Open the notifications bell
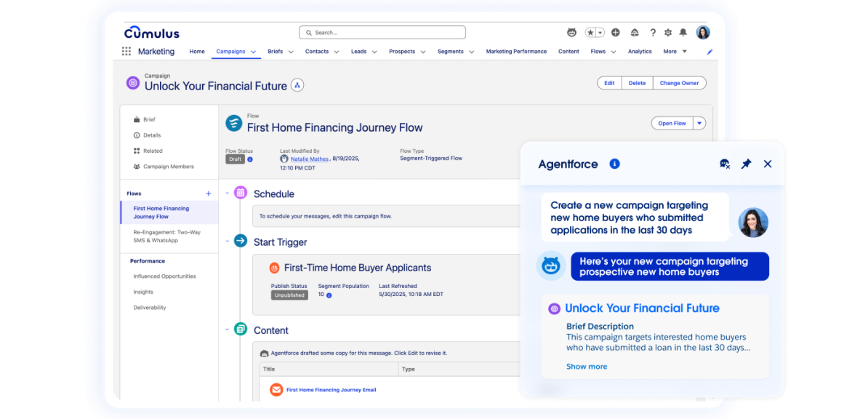Screen dimensions: 868x419 (683, 33)
